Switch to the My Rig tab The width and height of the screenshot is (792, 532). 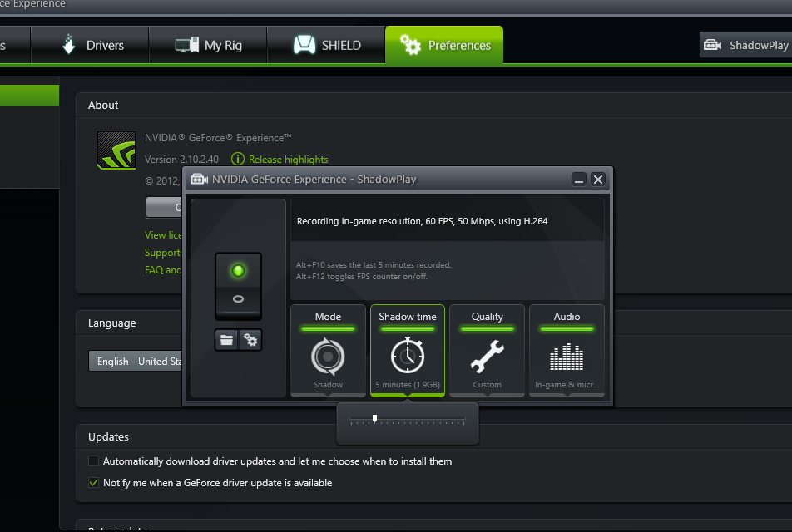point(208,45)
